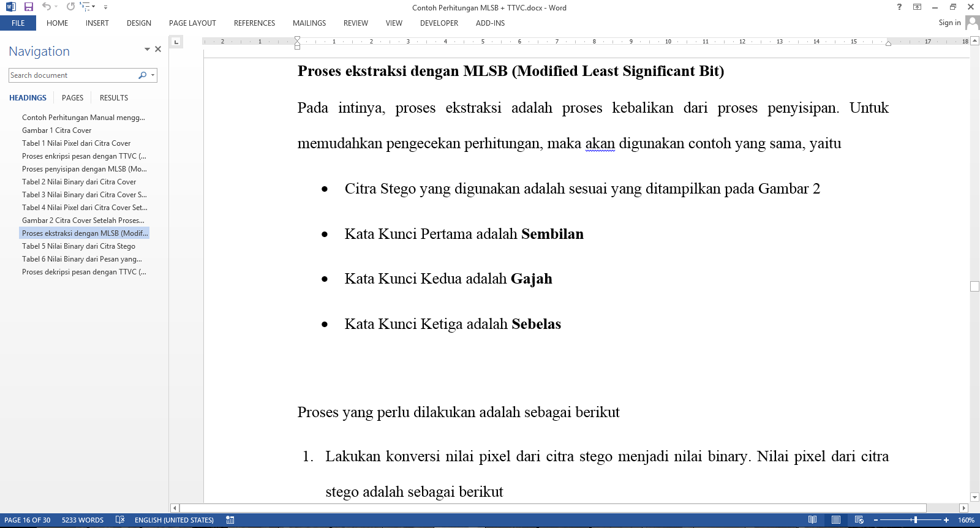The width and height of the screenshot is (980, 528).
Task: Open Navigation pane task options arrow
Action: 147,49
